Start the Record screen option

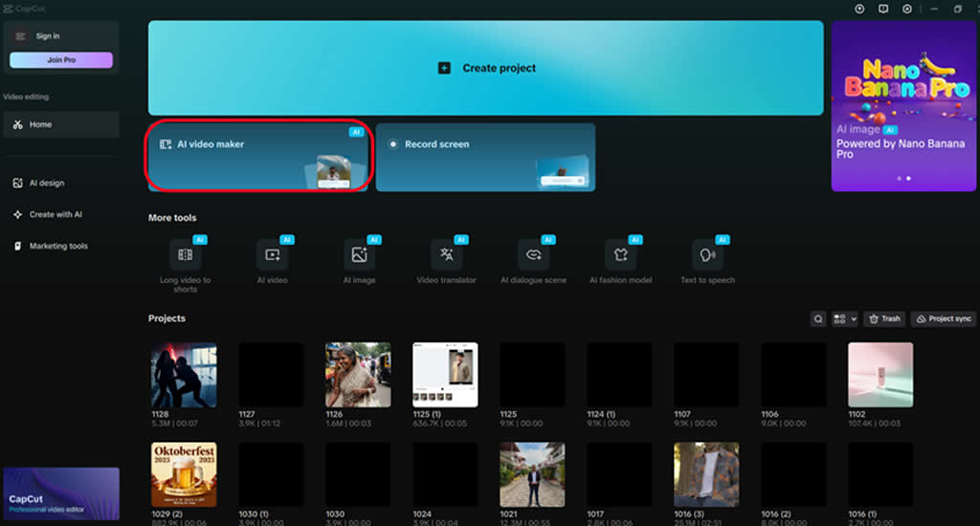click(485, 157)
